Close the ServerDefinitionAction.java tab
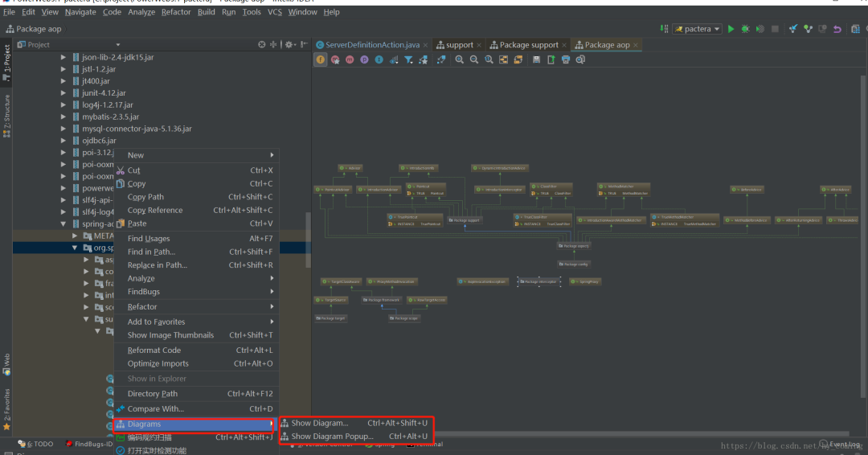868x455 pixels. point(425,45)
